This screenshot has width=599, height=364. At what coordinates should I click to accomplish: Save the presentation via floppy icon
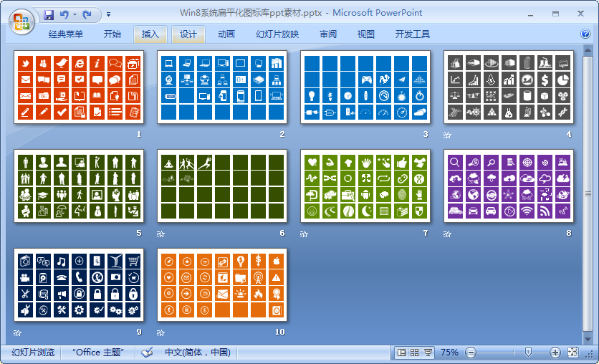[49, 14]
